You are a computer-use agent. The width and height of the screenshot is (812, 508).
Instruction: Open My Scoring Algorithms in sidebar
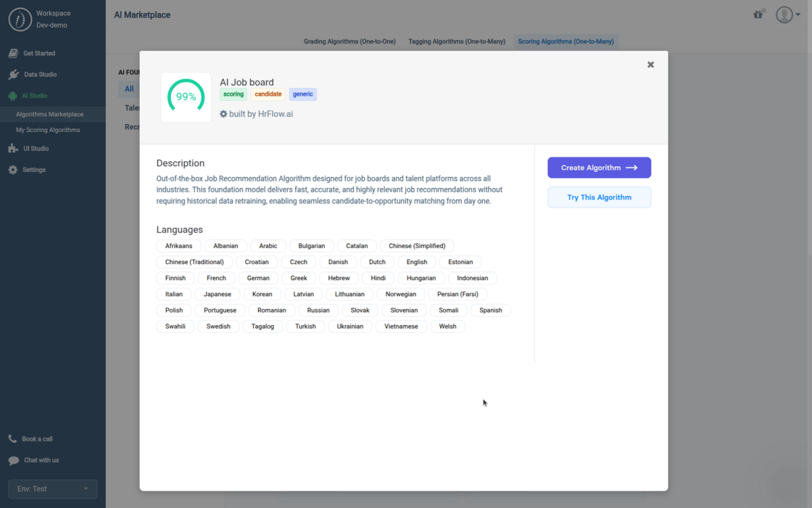48,130
